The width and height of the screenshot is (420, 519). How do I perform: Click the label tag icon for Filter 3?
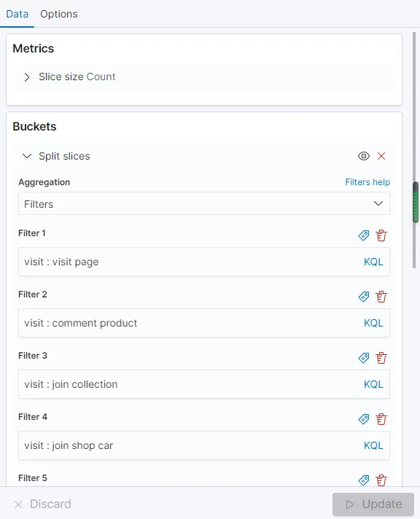coord(364,358)
